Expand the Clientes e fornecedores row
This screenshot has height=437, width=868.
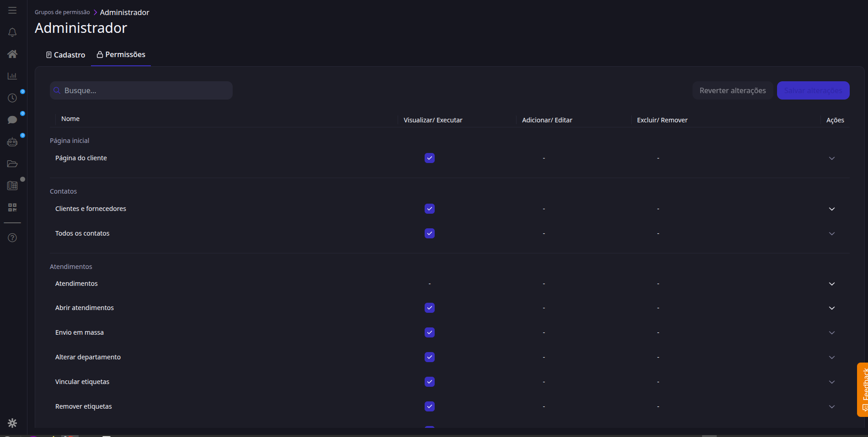832,209
